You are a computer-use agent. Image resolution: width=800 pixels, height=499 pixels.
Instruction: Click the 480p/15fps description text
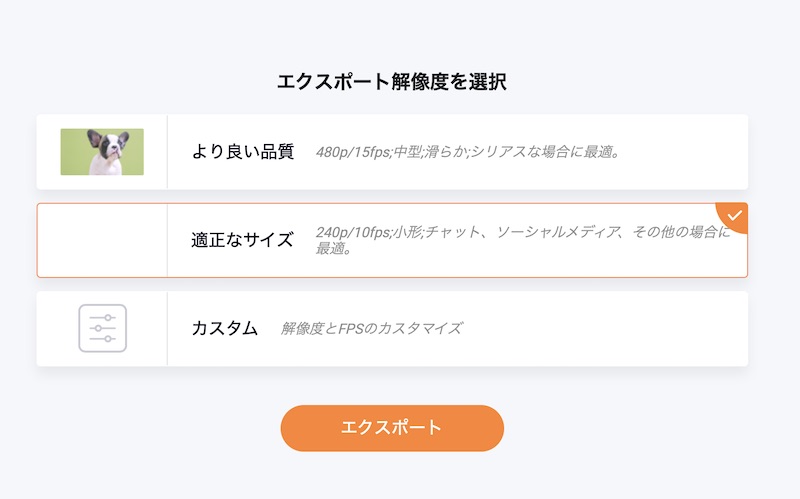(x=467, y=152)
